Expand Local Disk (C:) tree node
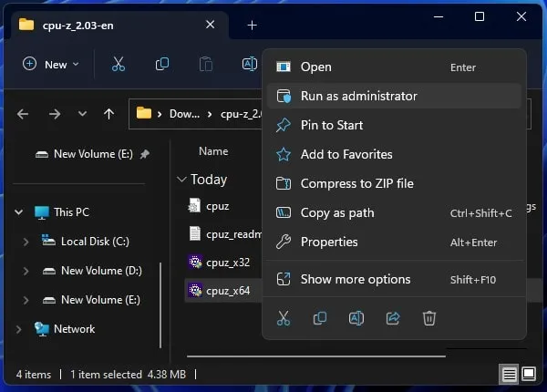The width and height of the screenshot is (547, 392). 26,242
